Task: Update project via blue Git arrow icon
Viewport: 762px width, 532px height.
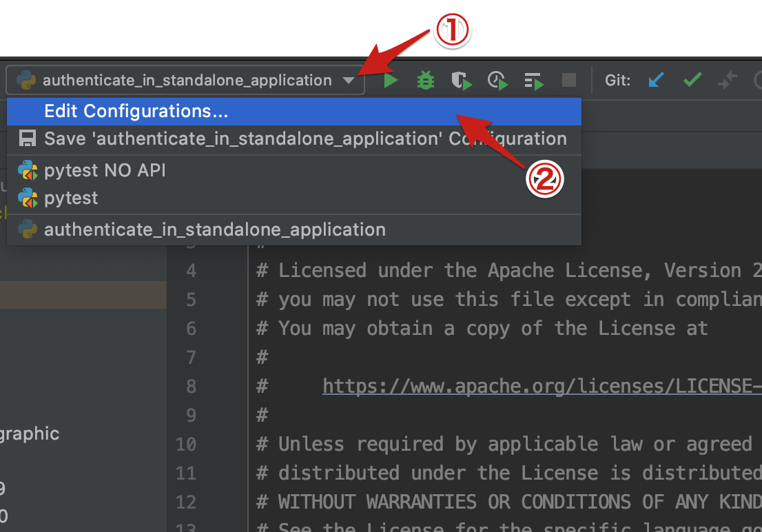Action: tap(656, 80)
